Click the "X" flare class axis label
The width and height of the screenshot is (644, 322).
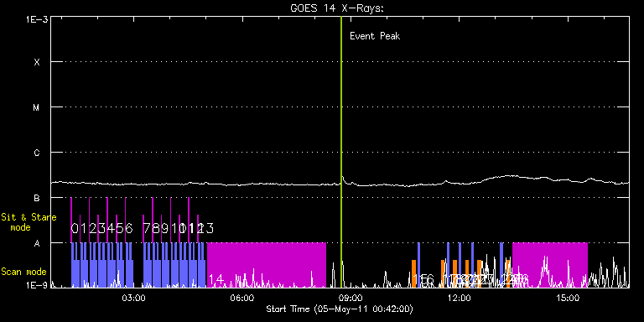pyautogui.click(x=37, y=62)
